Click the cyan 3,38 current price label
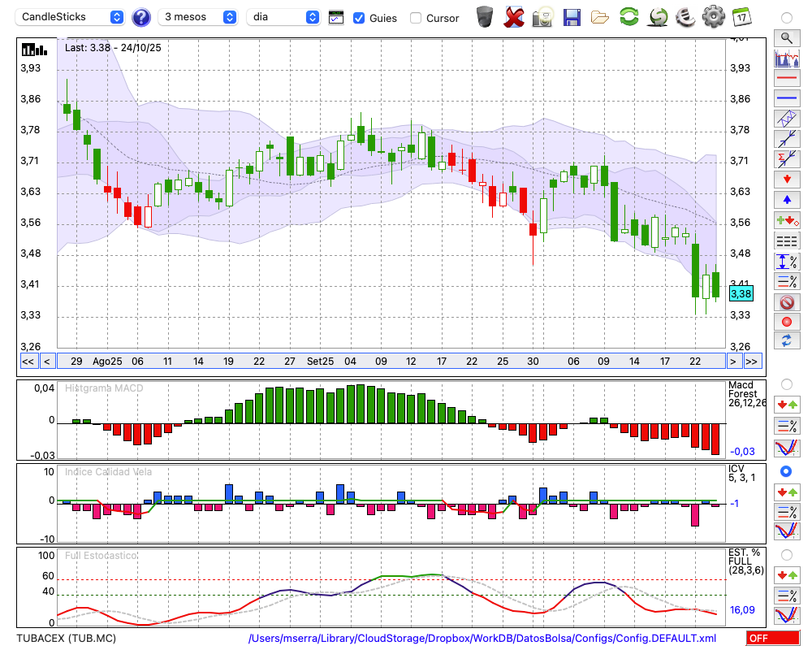The image size is (812, 650). (741, 294)
